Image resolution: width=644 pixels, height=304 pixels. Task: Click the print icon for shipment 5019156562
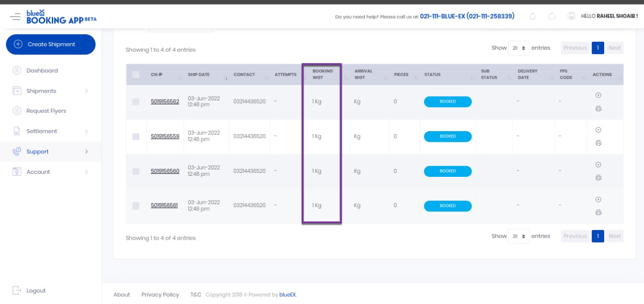598,109
